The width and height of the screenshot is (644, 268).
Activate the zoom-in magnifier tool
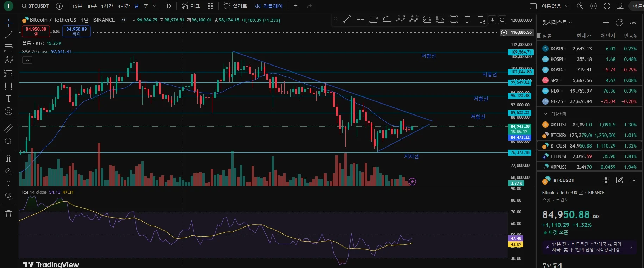pos(8,141)
